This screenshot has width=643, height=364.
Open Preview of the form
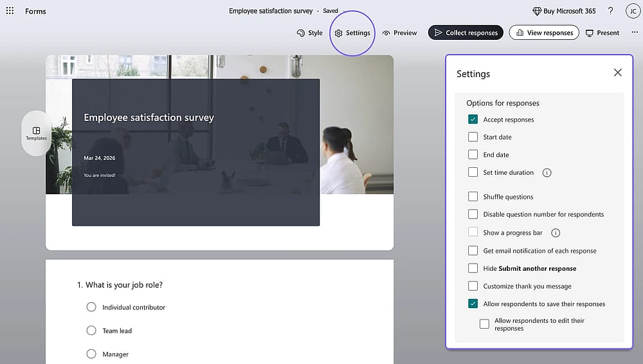coord(399,33)
